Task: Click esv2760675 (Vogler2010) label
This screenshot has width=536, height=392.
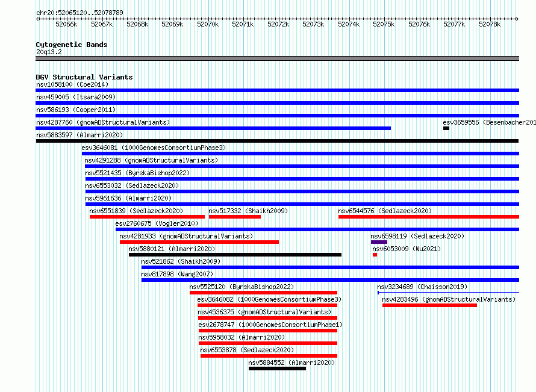Action: (x=157, y=223)
